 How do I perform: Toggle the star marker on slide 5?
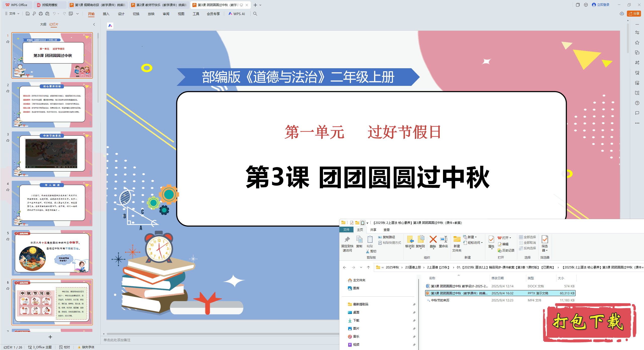tap(8, 239)
